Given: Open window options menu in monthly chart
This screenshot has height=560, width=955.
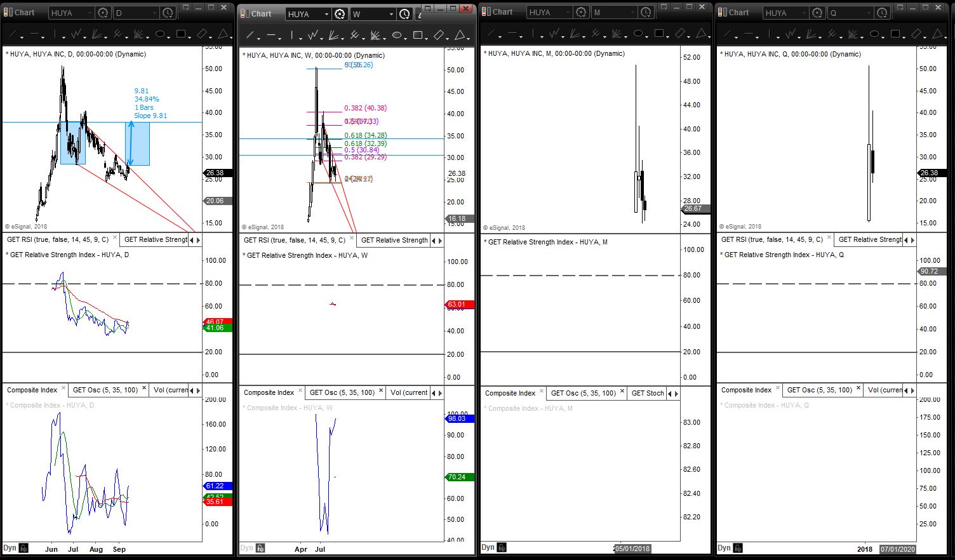Looking at the screenshot, I should (x=664, y=7).
